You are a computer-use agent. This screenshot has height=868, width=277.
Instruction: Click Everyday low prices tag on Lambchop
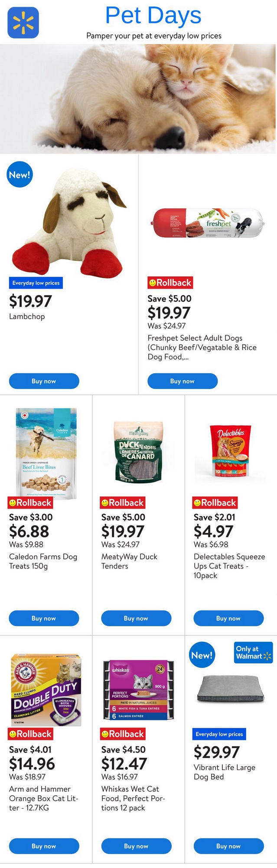pyautogui.click(x=36, y=283)
